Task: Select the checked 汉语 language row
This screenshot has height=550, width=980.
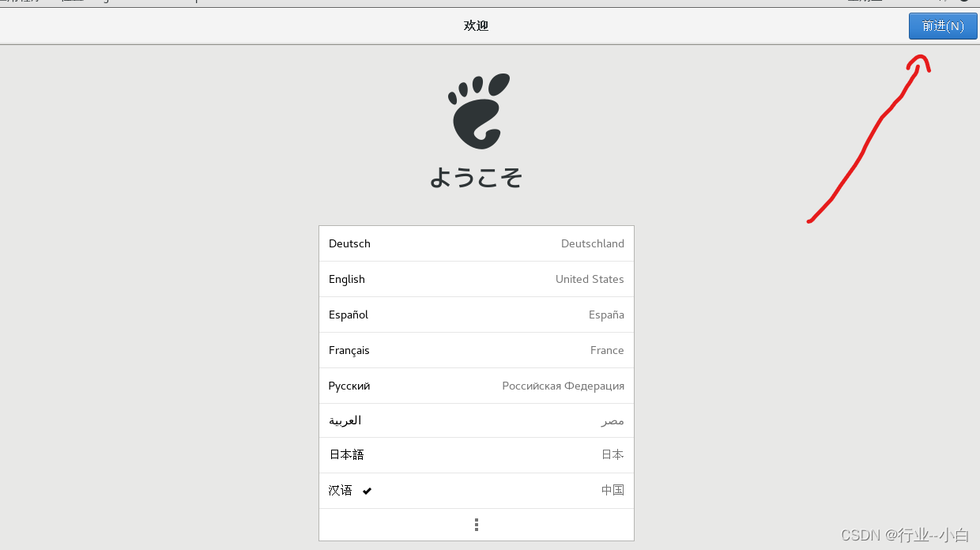Action: pyautogui.click(x=477, y=491)
